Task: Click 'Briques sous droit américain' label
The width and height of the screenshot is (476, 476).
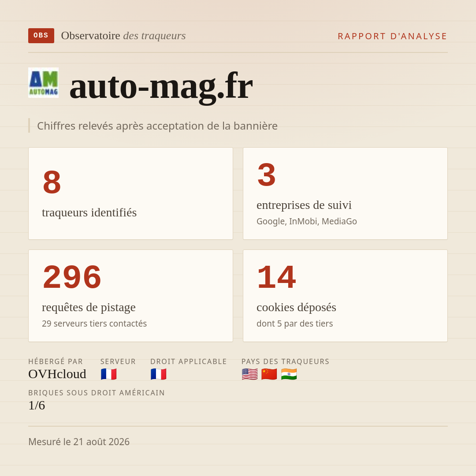Action: 97,393
